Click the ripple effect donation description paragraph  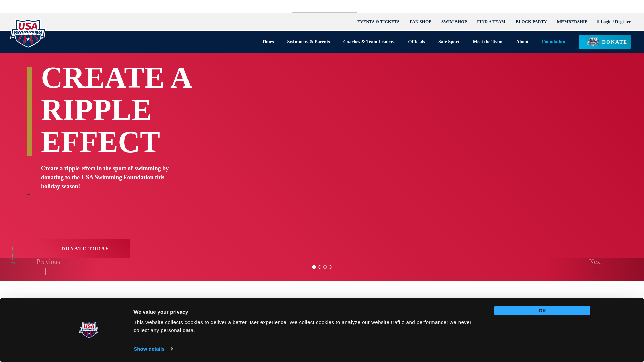(x=105, y=177)
